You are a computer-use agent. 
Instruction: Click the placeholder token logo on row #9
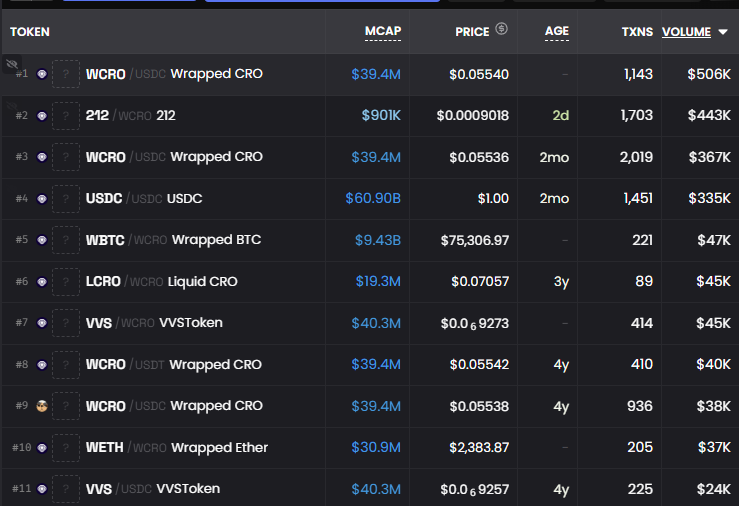(x=66, y=406)
